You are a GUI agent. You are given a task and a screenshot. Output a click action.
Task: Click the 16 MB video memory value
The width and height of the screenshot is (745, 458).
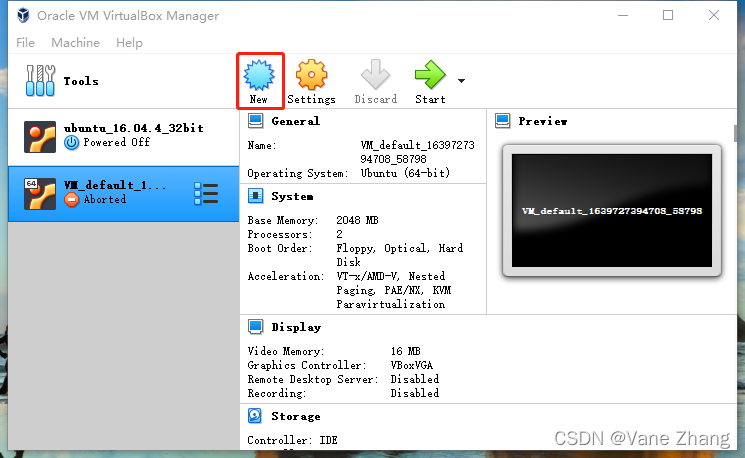click(405, 351)
